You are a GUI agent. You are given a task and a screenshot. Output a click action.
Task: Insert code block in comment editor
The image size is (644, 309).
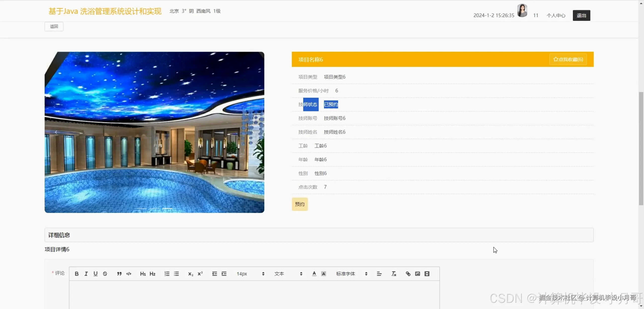coord(129,274)
